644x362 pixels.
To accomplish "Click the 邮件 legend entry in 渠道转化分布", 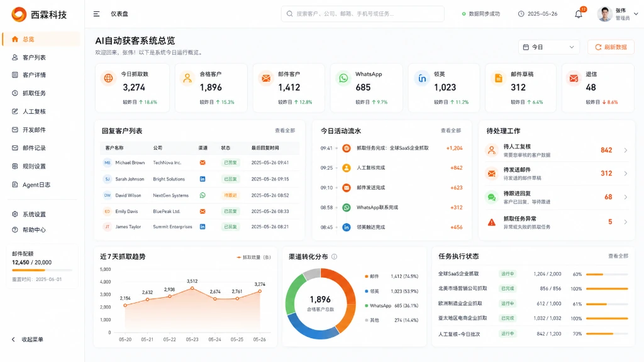I will 391,277.
